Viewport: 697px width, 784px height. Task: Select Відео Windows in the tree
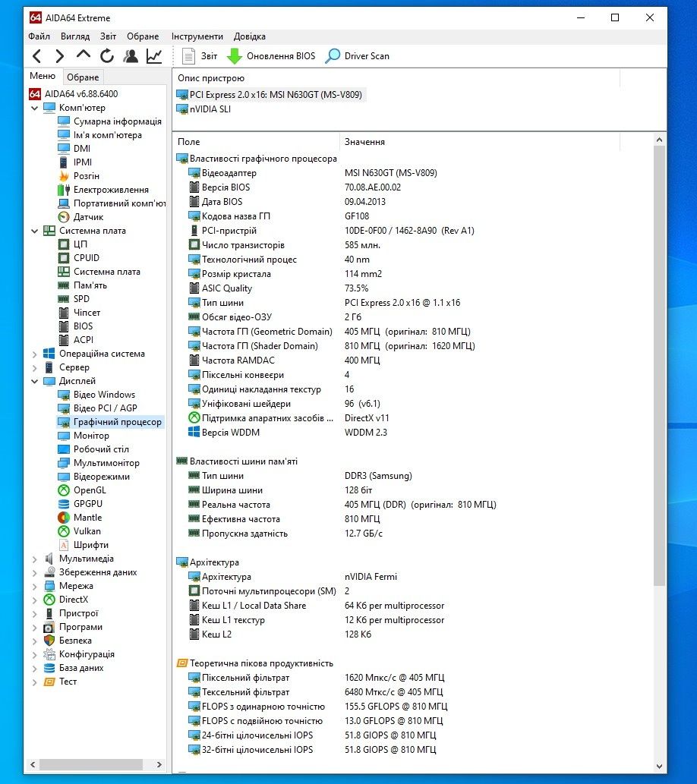[96, 395]
